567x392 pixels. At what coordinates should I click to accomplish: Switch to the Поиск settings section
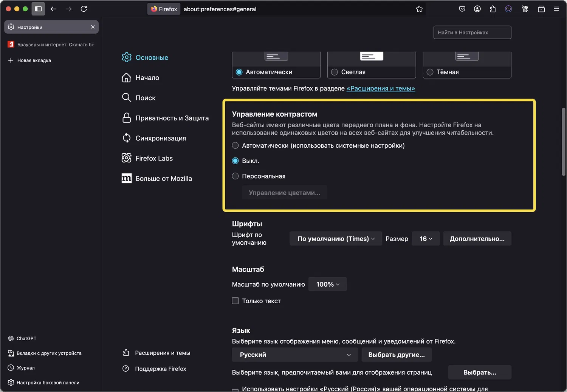point(145,98)
